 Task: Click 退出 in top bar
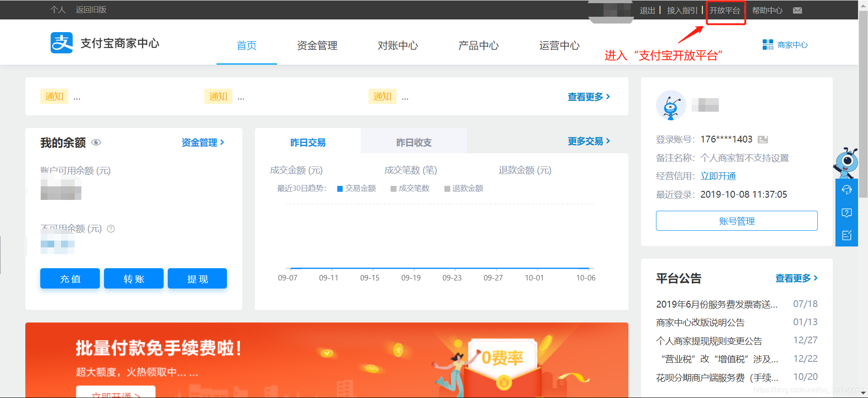click(x=647, y=10)
